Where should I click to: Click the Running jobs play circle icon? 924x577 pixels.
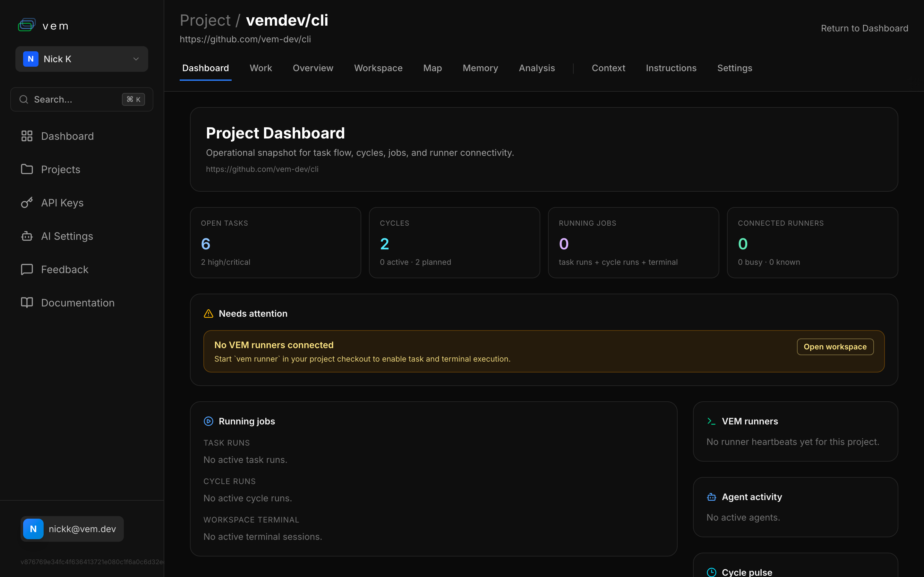coord(209,421)
